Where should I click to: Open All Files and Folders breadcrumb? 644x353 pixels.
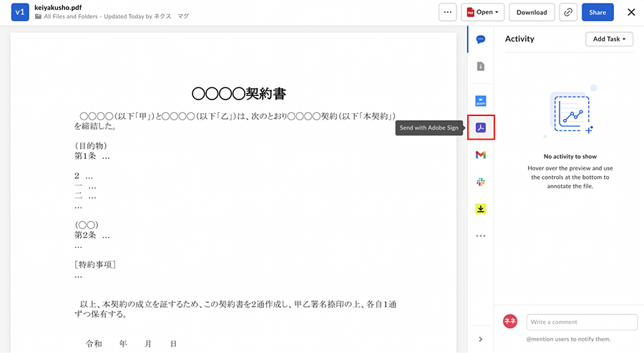point(71,16)
